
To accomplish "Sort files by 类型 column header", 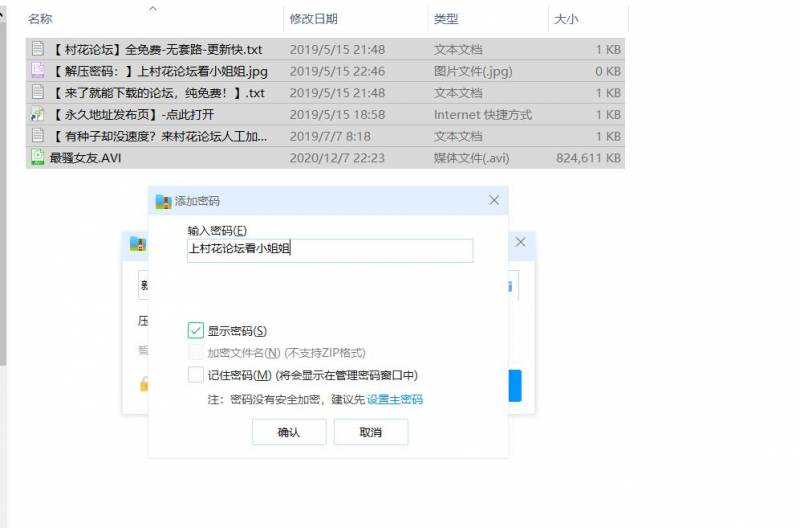I will (x=446, y=19).
